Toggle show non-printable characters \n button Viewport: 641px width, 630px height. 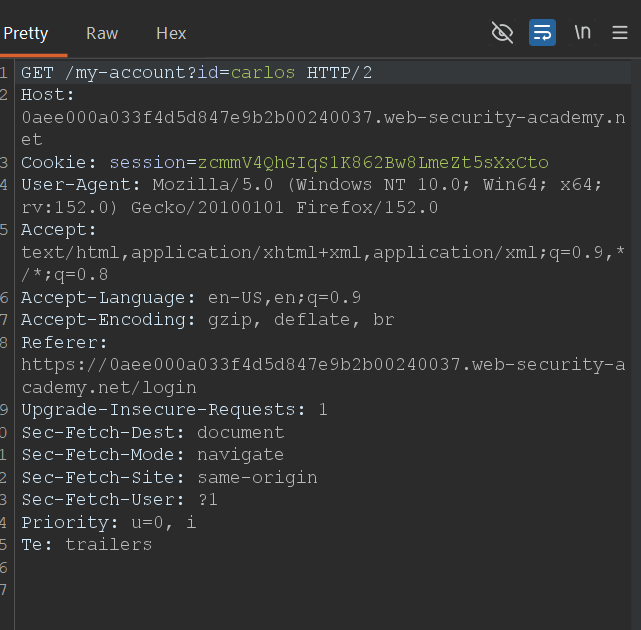point(583,32)
